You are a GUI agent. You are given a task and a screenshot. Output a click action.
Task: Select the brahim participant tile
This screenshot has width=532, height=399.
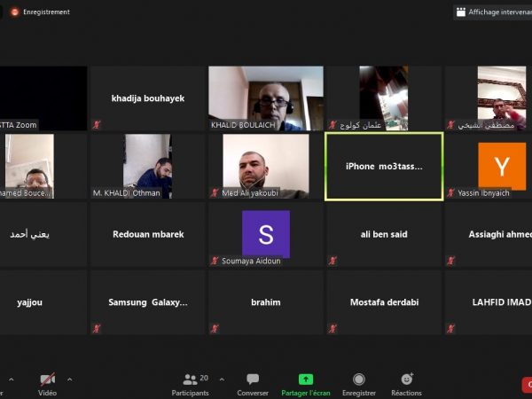point(266,302)
